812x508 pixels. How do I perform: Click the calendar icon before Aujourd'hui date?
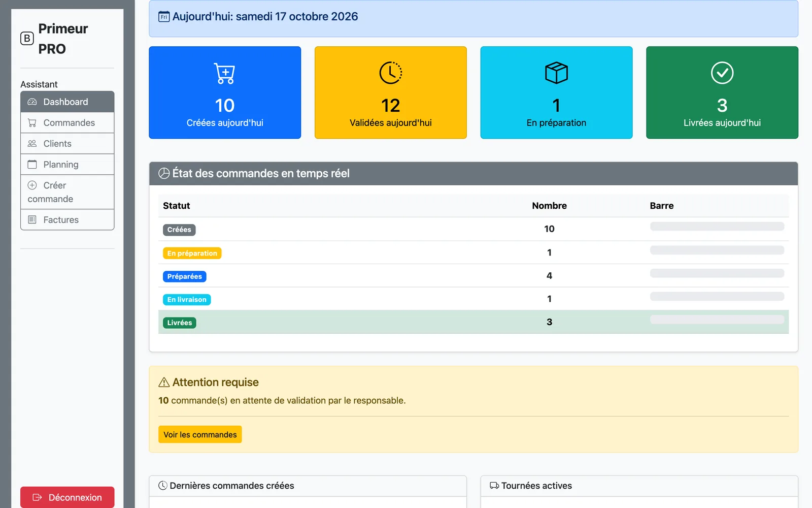click(164, 17)
